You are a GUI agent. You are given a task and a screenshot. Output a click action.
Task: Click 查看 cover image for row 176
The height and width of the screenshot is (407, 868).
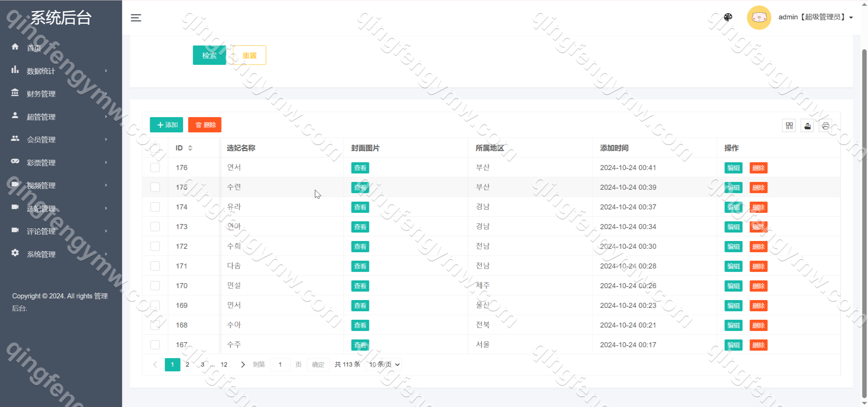pos(360,168)
